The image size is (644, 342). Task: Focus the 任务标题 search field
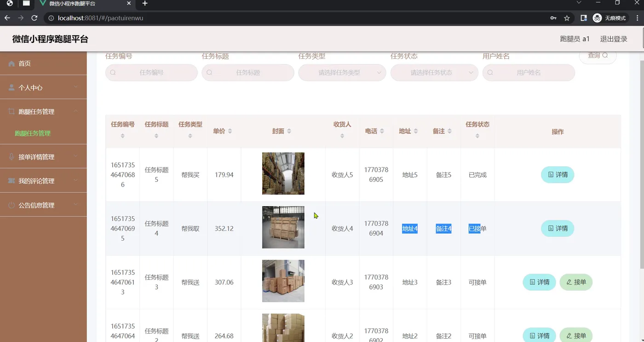click(x=248, y=72)
